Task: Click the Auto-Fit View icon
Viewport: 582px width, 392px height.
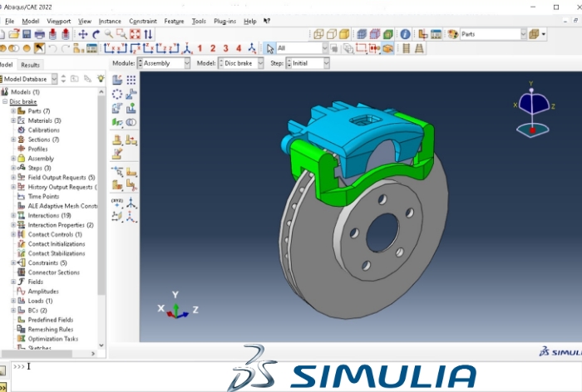Action: point(135,34)
